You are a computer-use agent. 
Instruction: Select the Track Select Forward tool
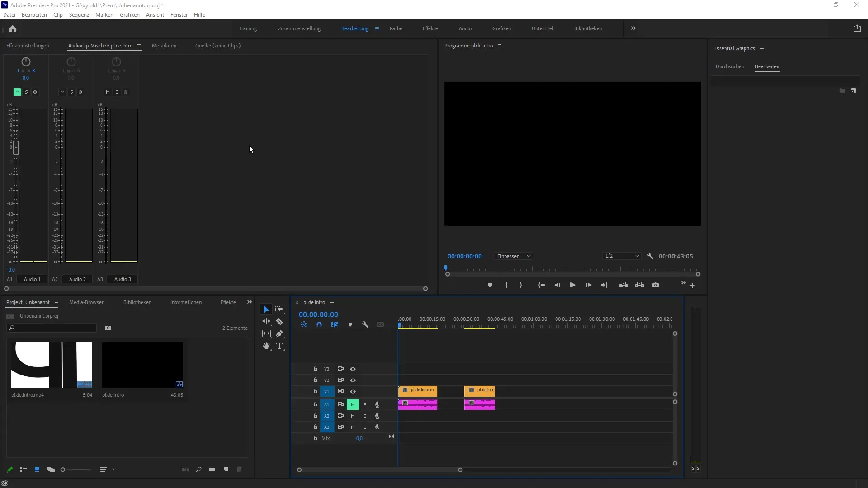tap(279, 310)
